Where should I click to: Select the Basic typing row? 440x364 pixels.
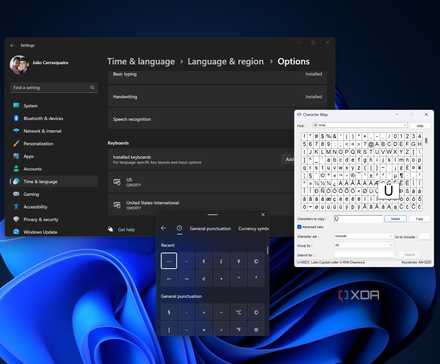[217, 77]
